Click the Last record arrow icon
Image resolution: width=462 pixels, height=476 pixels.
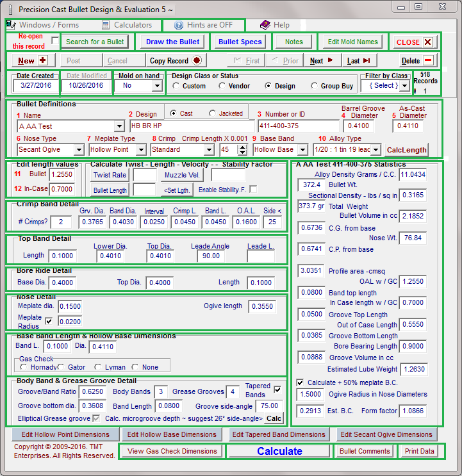(367, 60)
